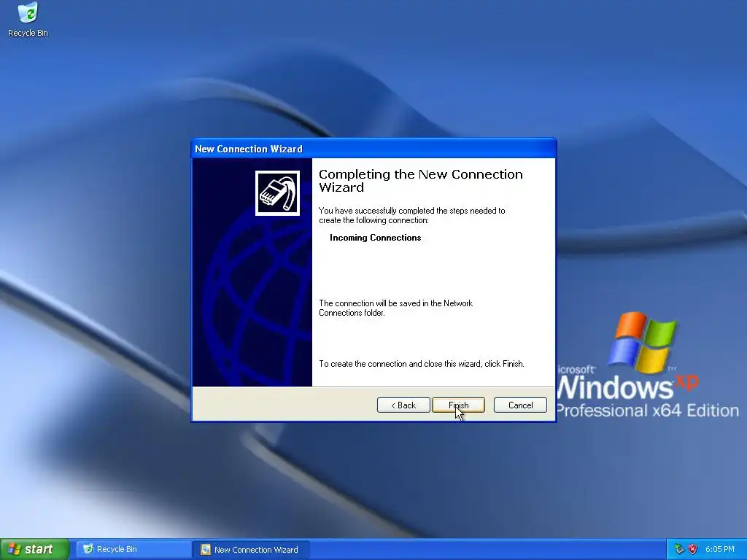Switch to Recycle Bin taskbar button
Viewport: 747px width, 560px height.
[133, 549]
